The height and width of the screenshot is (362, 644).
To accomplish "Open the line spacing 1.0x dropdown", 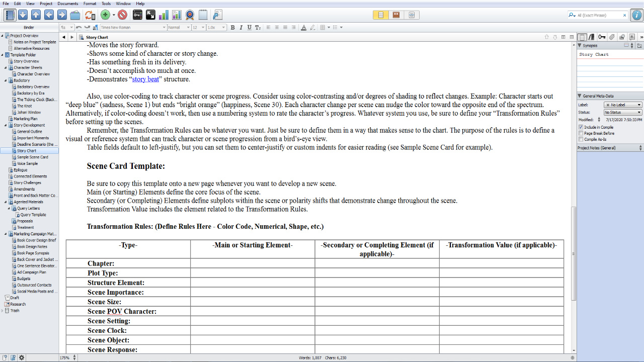I will [216, 27].
